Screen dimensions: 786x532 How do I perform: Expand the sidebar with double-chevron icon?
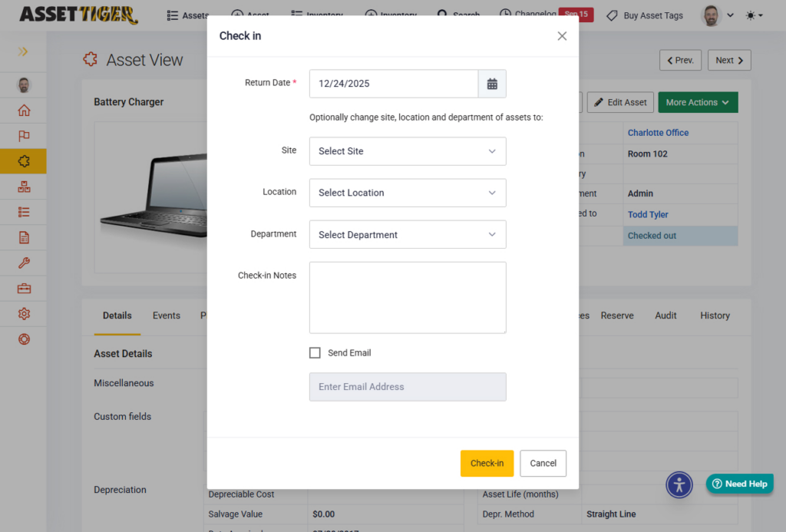point(23,52)
